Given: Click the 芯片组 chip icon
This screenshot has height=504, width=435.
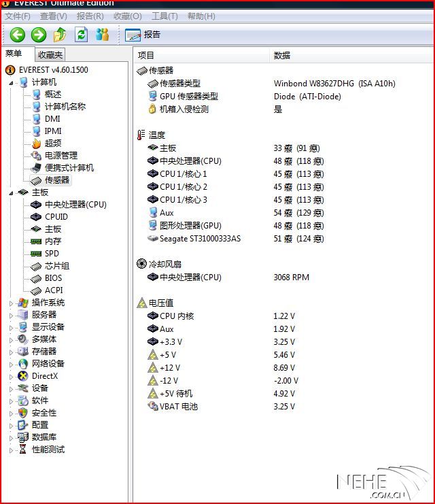Looking at the screenshot, I should coord(36,266).
